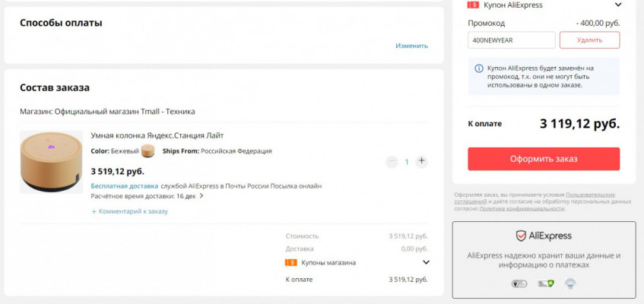Click the store coupons orange icon
The width and height of the screenshot is (644, 304).
[290, 262]
